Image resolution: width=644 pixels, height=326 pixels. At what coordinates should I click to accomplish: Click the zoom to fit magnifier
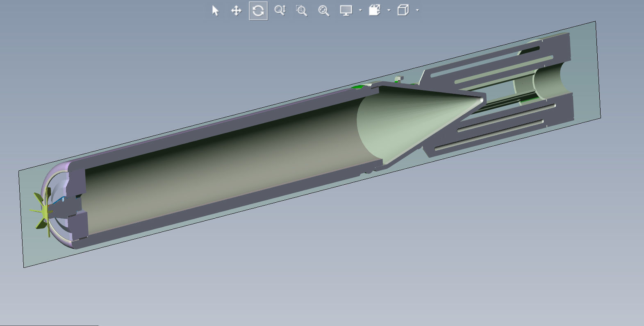pyautogui.click(x=324, y=11)
